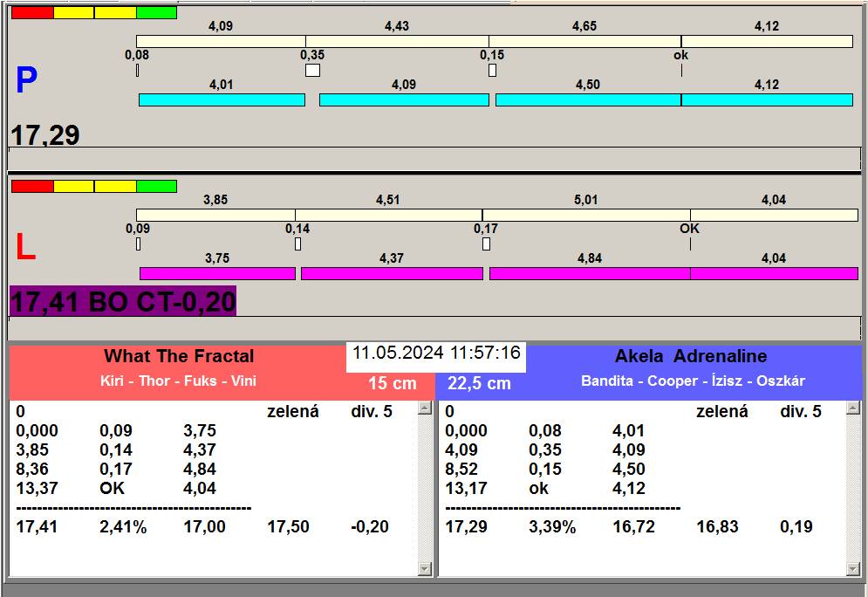The height and width of the screenshot is (597, 868).
Task: Click the 0,15 pass marker in lane P
Action: (493, 71)
